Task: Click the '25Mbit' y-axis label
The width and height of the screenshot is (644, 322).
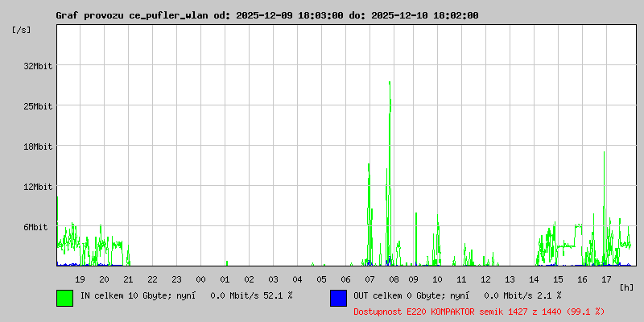Action: pyautogui.click(x=38, y=106)
